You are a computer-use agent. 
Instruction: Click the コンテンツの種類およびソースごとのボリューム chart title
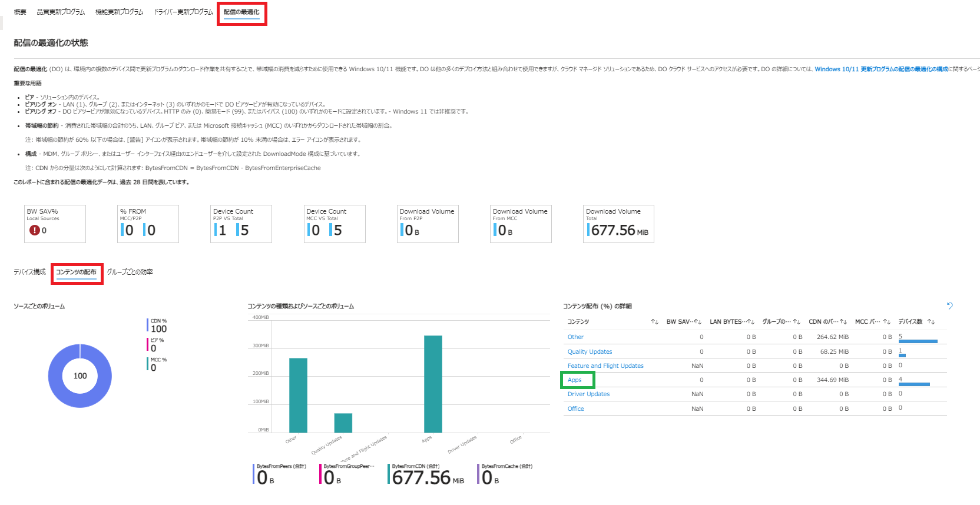tap(300, 306)
